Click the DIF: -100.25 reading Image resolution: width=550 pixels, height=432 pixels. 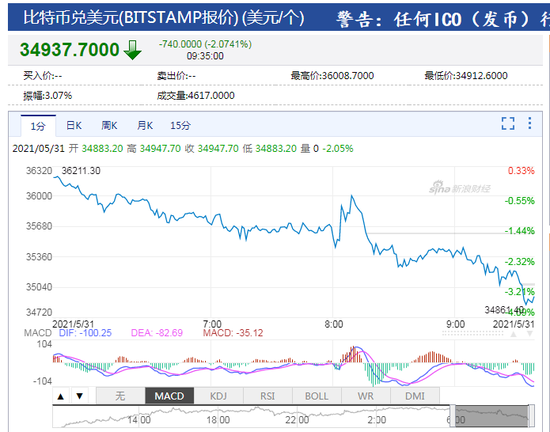(x=85, y=333)
